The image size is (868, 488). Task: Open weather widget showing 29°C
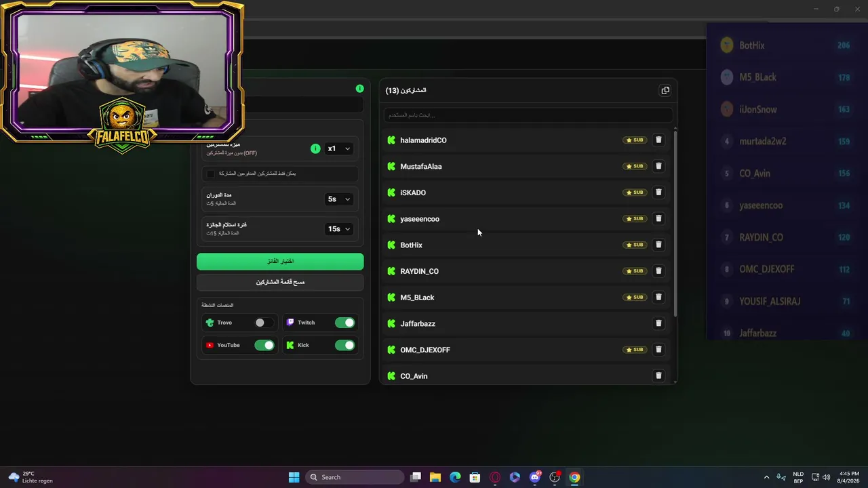[31, 477]
